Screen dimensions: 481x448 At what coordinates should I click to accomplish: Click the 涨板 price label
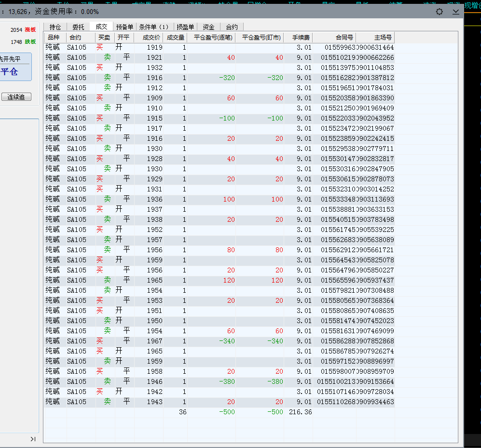tap(30, 30)
